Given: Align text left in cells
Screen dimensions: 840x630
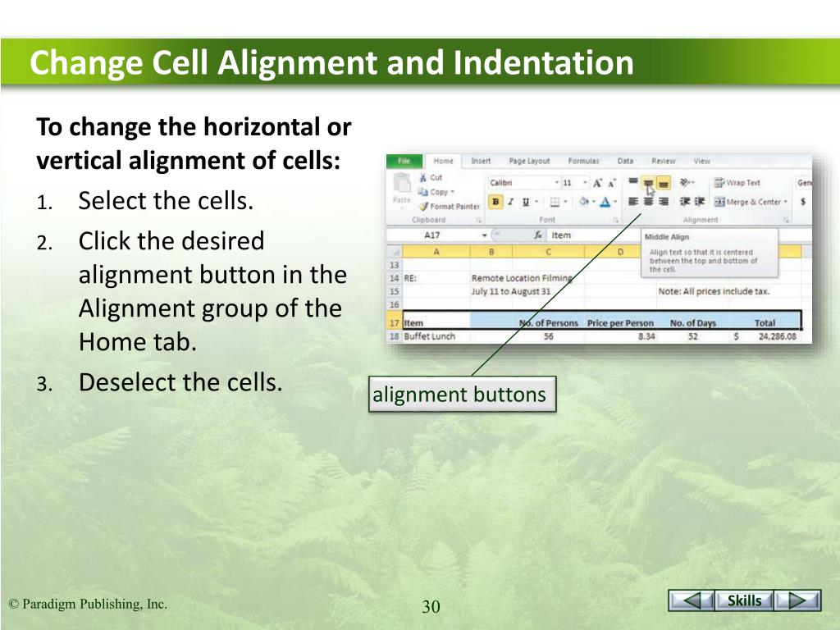Looking at the screenshot, I should (632, 202).
